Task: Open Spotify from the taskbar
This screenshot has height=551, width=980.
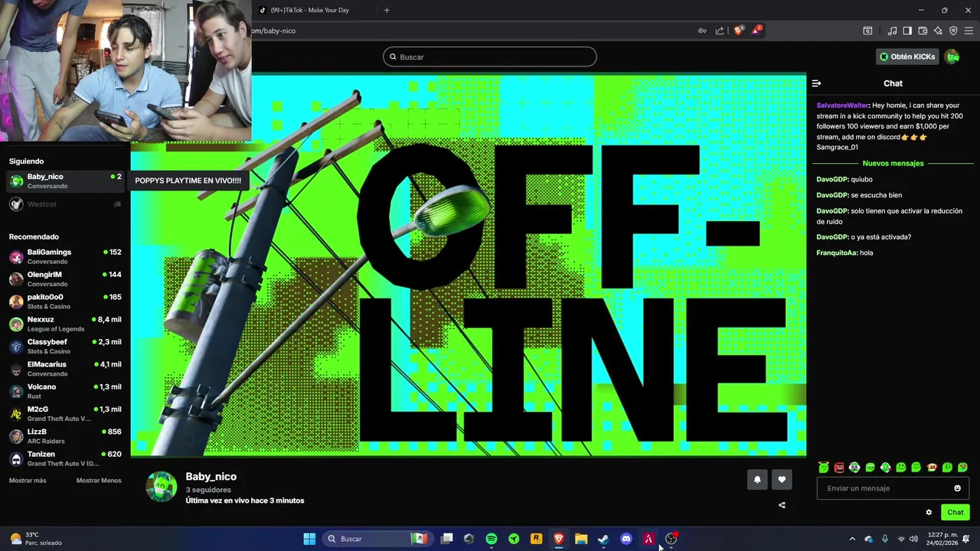Action: click(492, 539)
